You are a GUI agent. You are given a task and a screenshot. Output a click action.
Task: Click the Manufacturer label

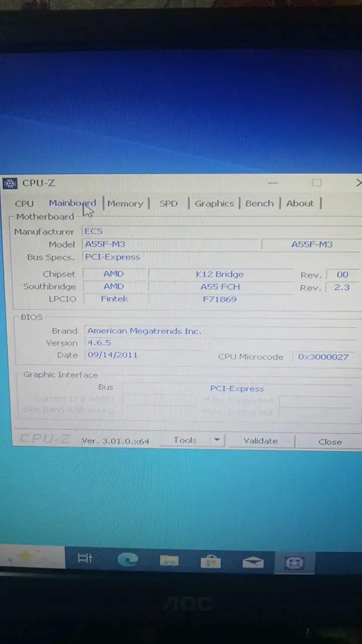pyautogui.click(x=44, y=232)
